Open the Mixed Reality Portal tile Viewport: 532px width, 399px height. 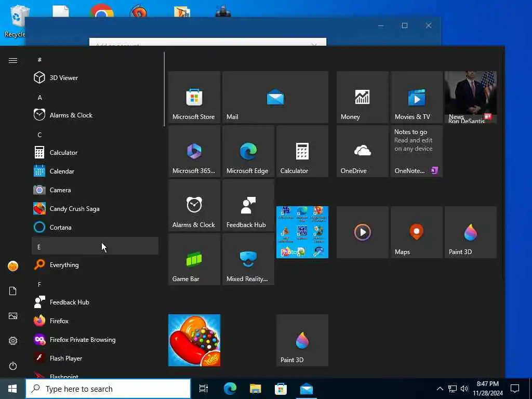pyautogui.click(x=248, y=259)
